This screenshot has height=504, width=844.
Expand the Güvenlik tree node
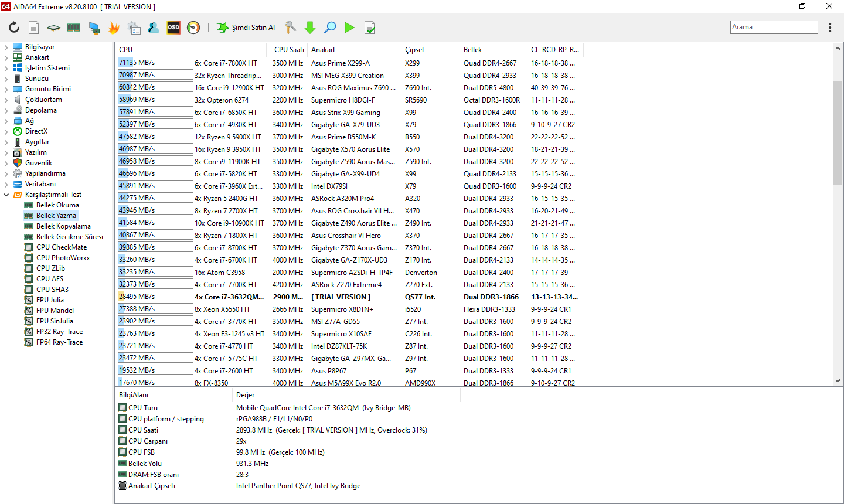tap(6, 163)
